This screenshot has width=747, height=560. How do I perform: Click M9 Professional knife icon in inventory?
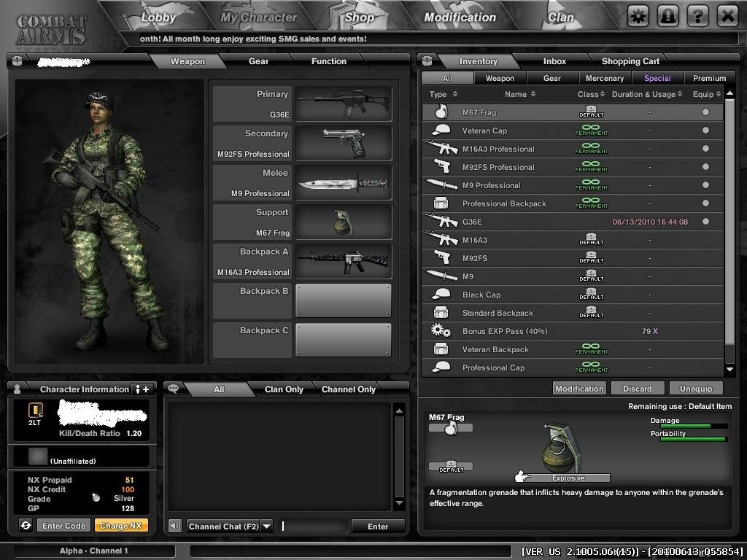(x=441, y=184)
